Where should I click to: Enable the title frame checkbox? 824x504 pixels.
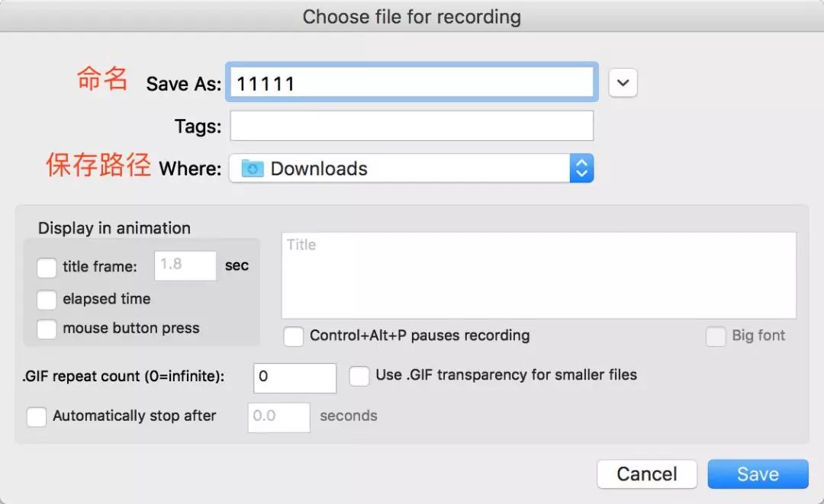47,267
